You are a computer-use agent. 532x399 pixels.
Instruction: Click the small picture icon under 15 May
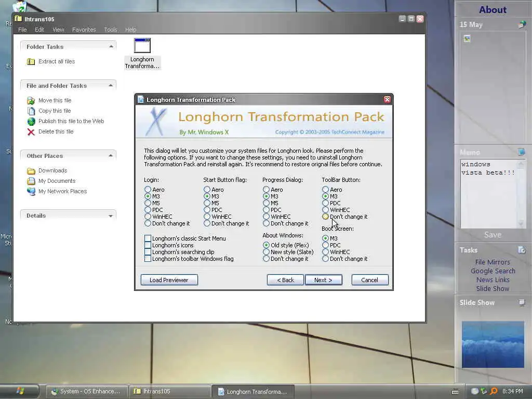tap(467, 39)
